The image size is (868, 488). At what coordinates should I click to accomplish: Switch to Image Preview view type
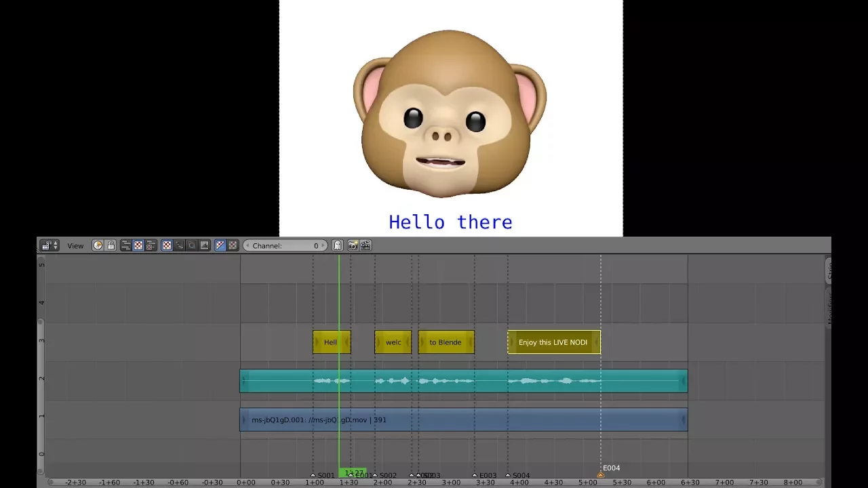(x=138, y=245)
